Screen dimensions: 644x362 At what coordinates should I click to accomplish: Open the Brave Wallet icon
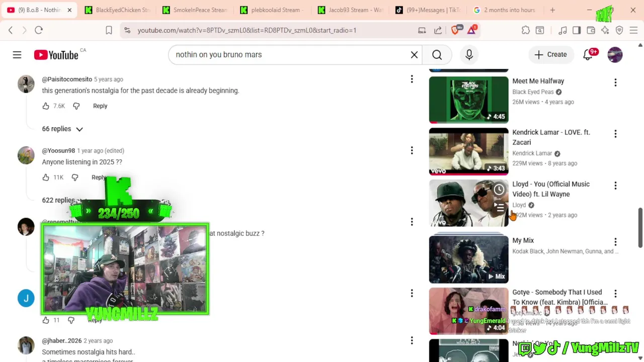pos(591,30)
